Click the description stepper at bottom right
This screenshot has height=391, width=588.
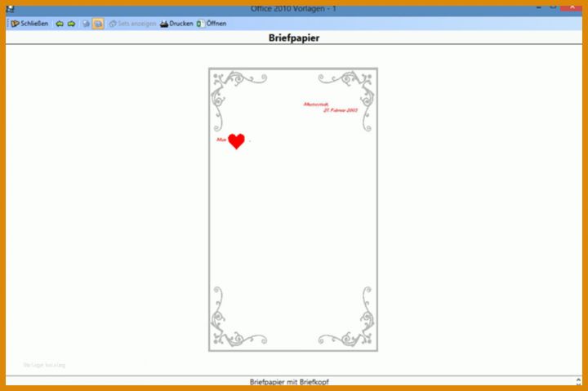578,381
